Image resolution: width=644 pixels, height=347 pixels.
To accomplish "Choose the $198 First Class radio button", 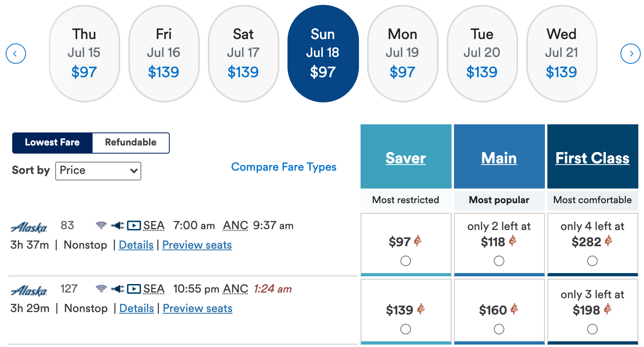I will click(592, 329).
